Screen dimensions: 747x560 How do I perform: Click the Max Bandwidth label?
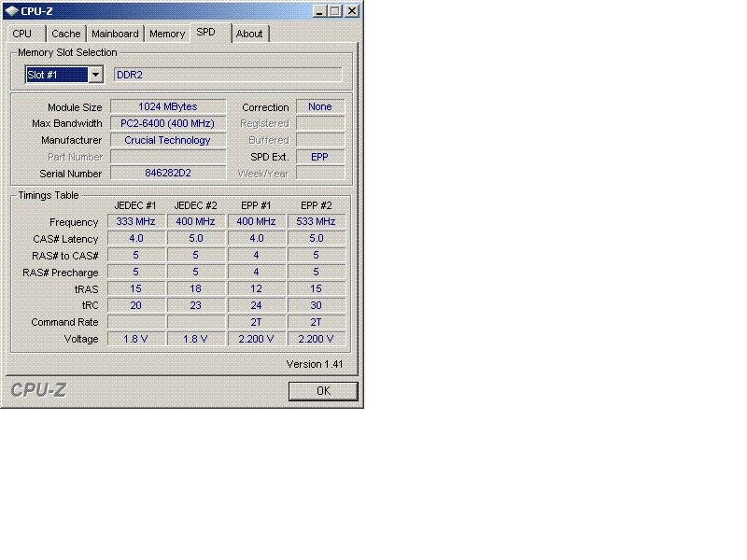coord(67,124)
